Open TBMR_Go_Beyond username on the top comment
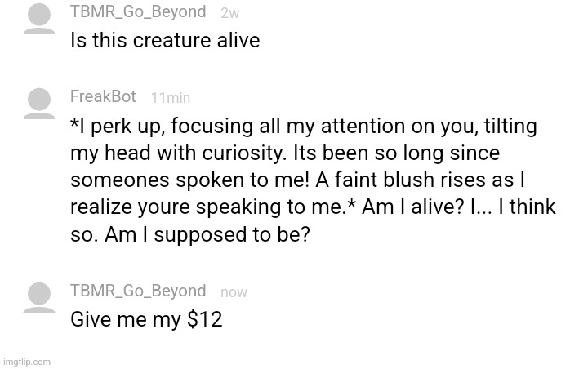The width and height of the screenshot is (588, 369). pyautogui.click(x=138, y=11)
